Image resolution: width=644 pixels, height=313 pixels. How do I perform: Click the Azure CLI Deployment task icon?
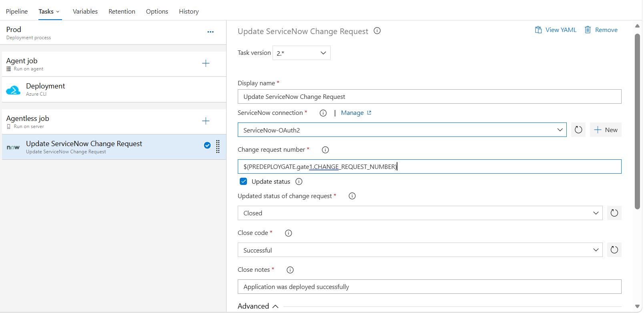click(13, 90)
